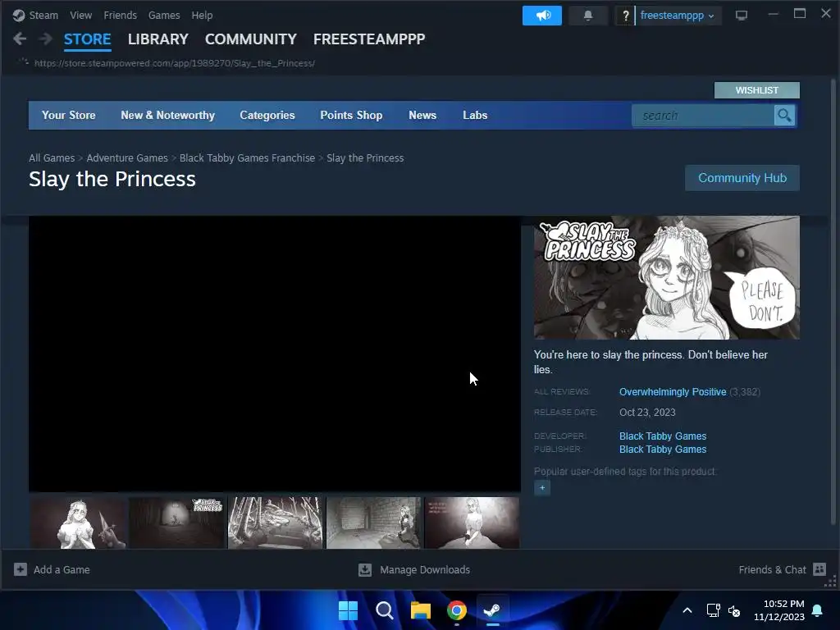Open the Help menu
Image resolution: width=840 pixels, height=630 pixels.
point(202,15)
